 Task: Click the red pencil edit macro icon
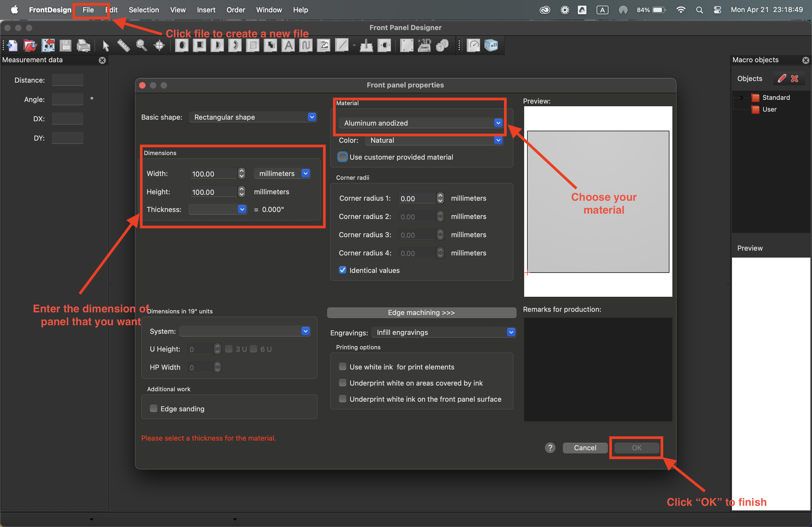click(782, 78)
